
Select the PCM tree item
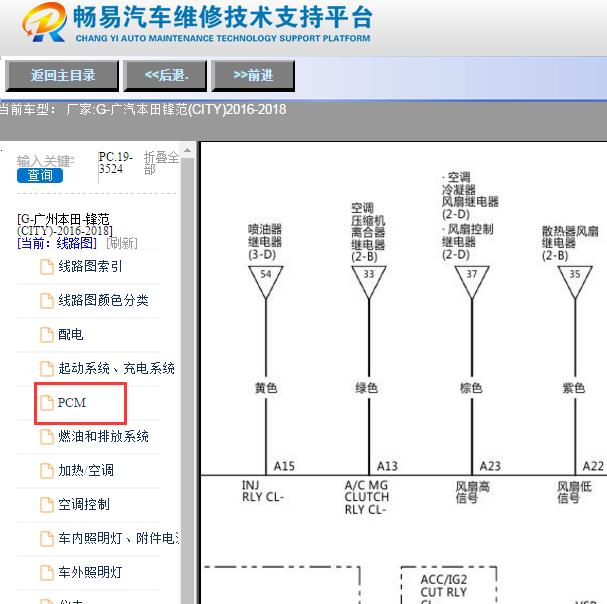(72, 403)
